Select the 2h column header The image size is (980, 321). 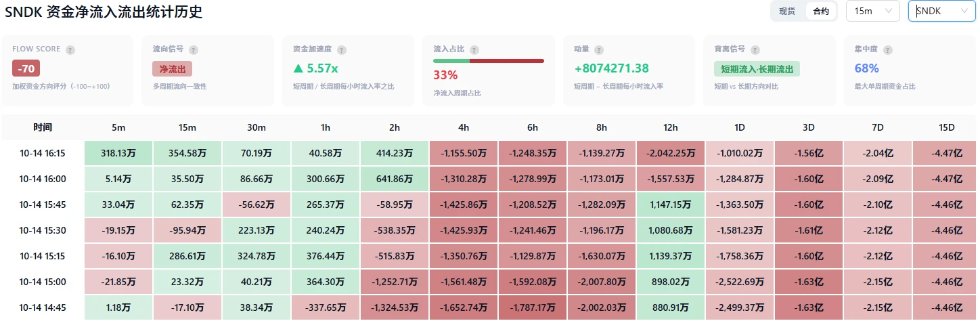(x=395, y=127)
